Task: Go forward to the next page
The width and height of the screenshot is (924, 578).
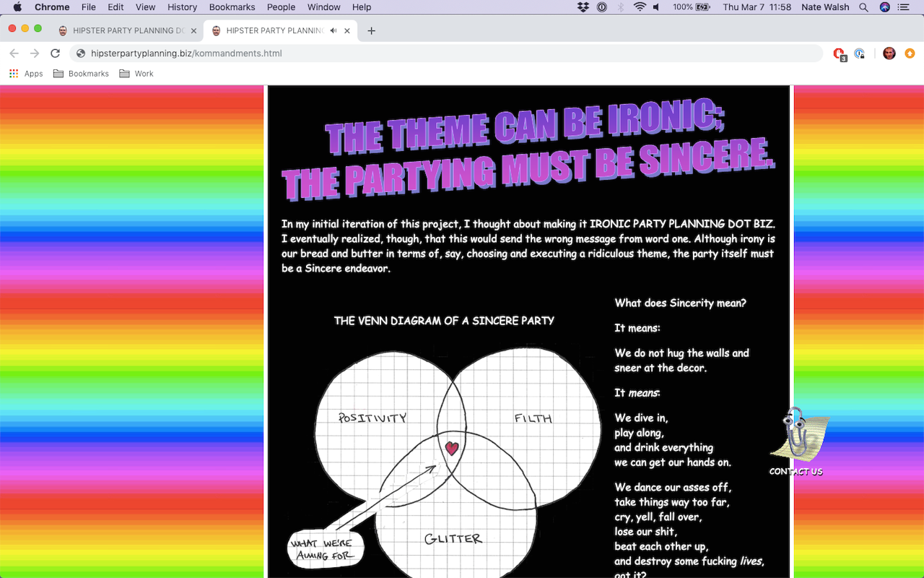Action: [x=34, y=53]
